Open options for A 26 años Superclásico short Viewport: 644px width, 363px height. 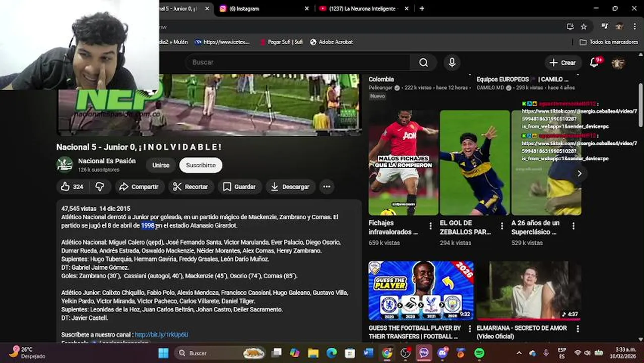[x=573, y=226]
